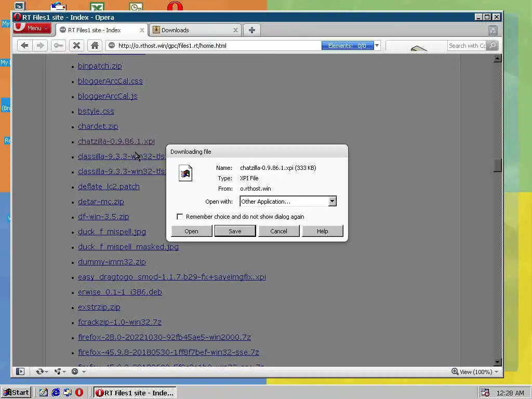
Task: Open the bstyle.css link
Action: [x=96, y=111]
